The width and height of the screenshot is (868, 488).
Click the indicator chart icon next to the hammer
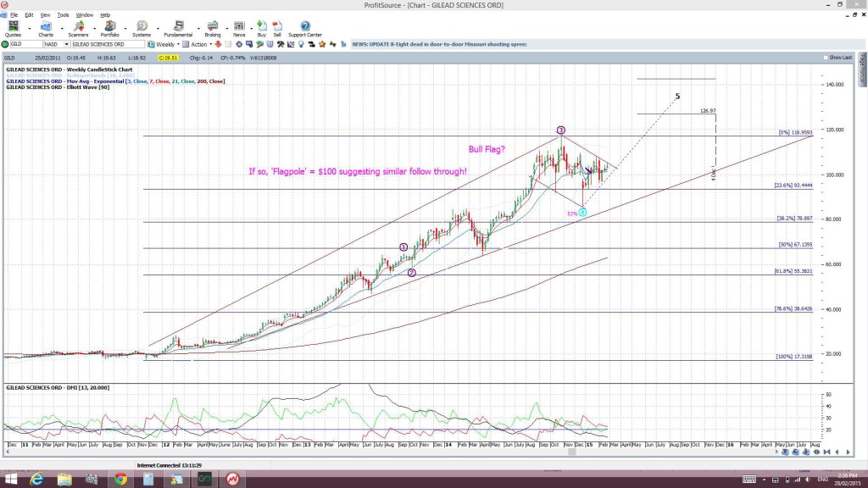point(291,44)
